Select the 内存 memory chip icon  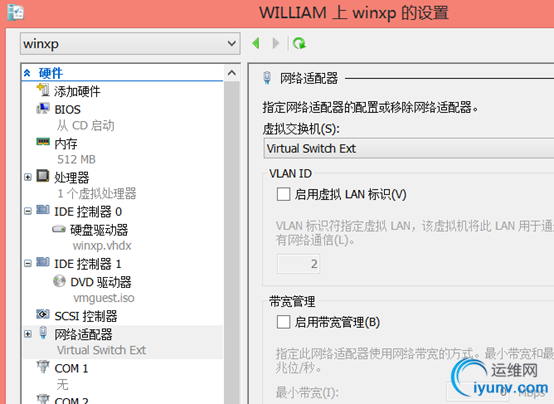point(43,142)
